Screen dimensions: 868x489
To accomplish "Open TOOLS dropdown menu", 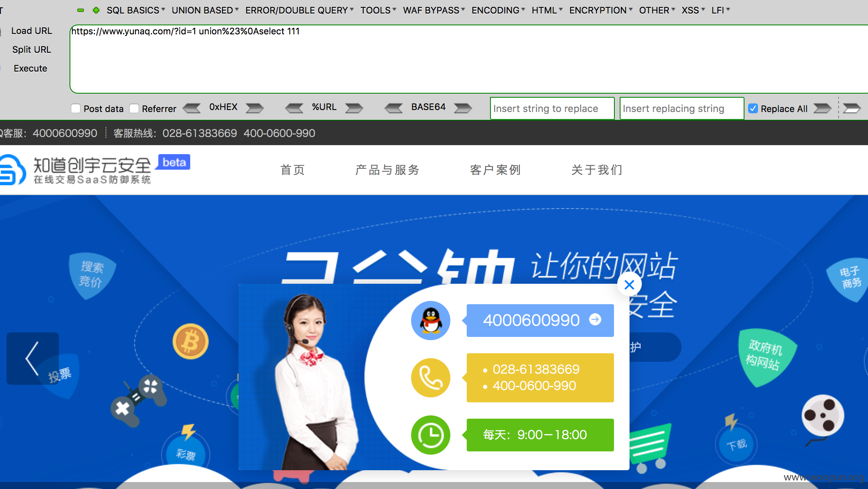I will pos(378,10).
